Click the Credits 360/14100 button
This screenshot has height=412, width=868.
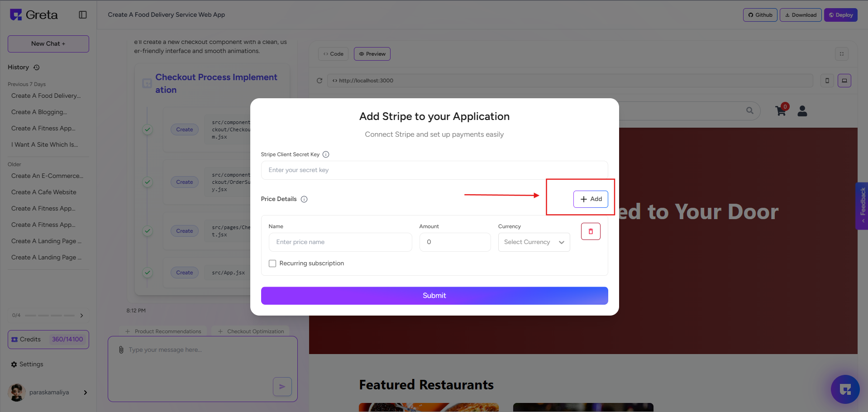pyautogui.click(x=48, y=340)
